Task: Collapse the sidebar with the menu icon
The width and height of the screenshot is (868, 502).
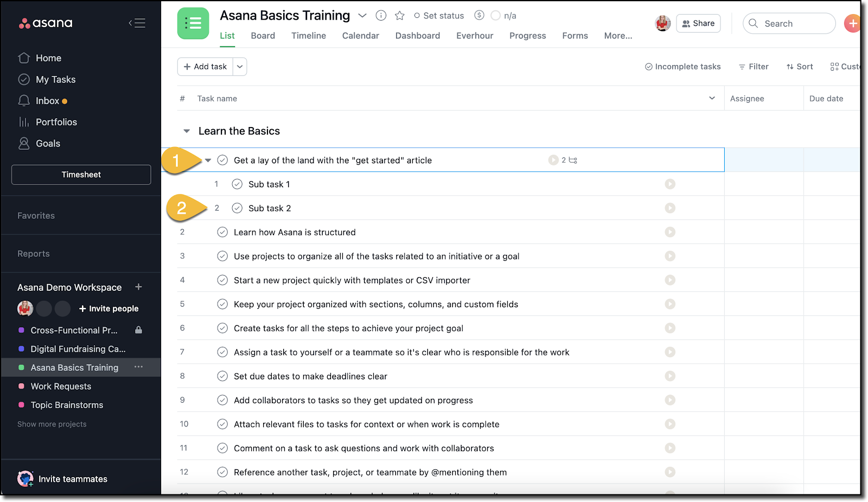Action: click(x=137, y=23)
